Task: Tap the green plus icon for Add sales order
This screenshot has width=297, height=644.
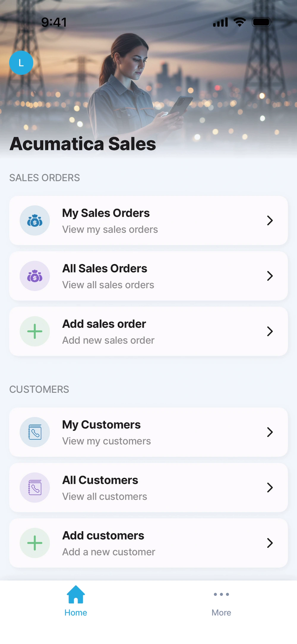Action: click(35, 331)
